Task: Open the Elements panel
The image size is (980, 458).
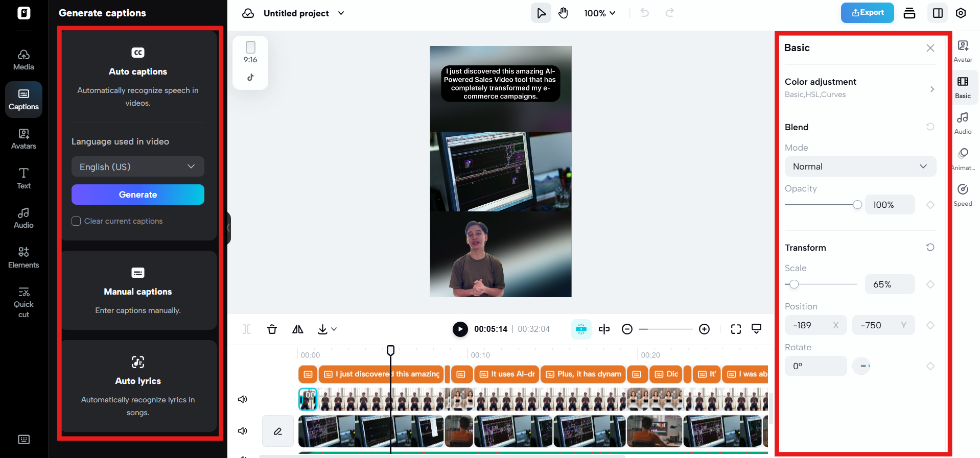Action: pos(24,257)
